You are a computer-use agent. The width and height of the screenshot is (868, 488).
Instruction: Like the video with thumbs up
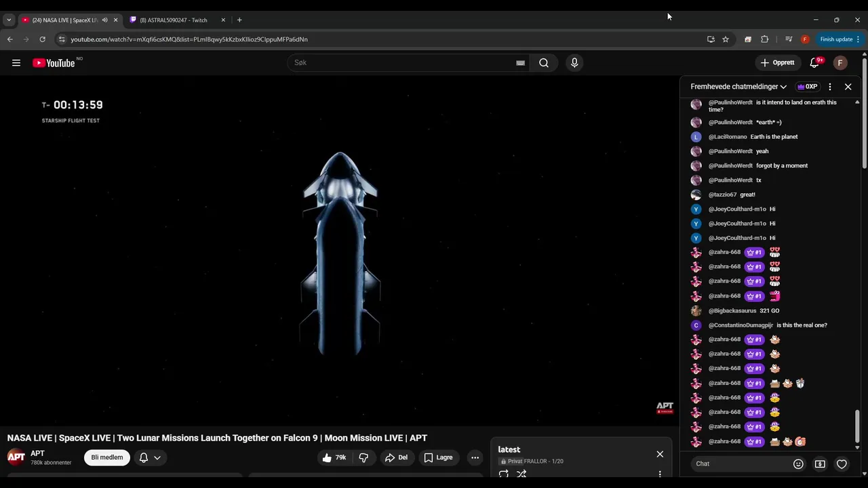[335, 457]
